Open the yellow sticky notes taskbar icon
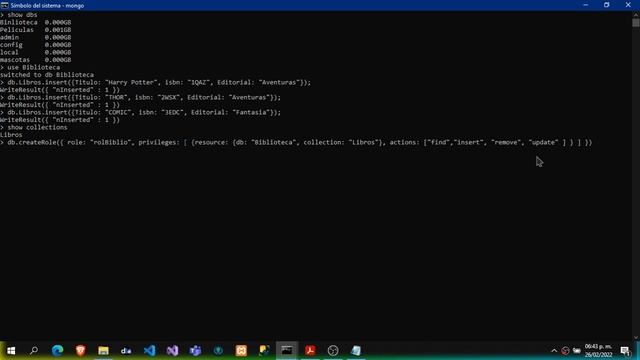This screenshot has width=640, height=360. pos(264,350)
